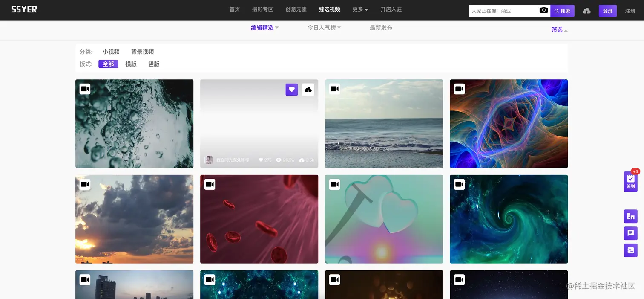Click the eye views icon showing 26.2w

(279, 160)
